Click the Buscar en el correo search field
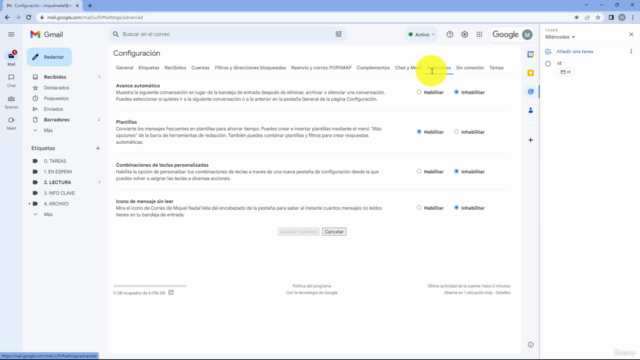The width and height of the screenshot is (640, 360). pos(228,34)
